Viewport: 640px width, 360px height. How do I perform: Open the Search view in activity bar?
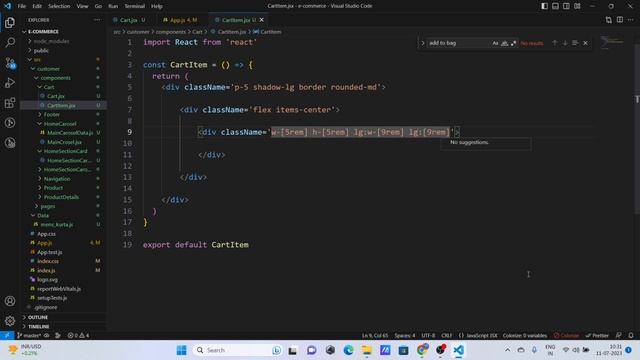tap(10, 42)
